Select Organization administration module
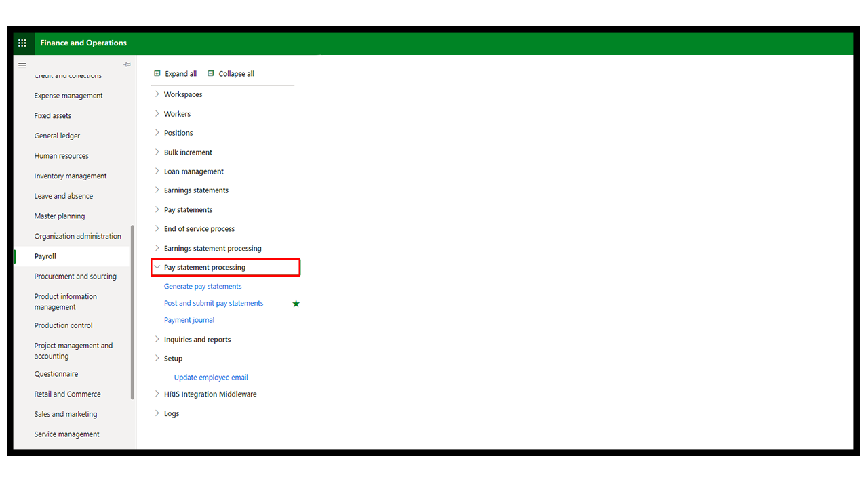Screen dimensions: 868x488 (x=78, y=237)
